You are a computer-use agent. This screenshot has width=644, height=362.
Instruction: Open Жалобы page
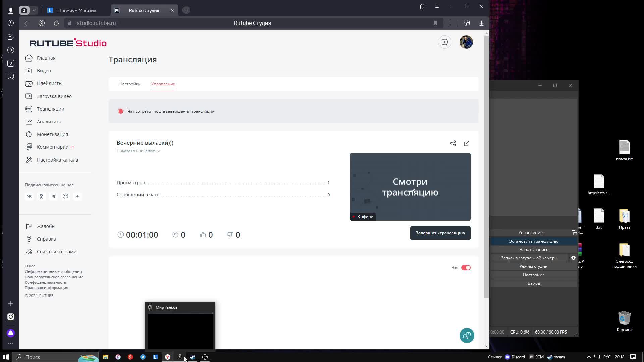click(x=40, y=226)
